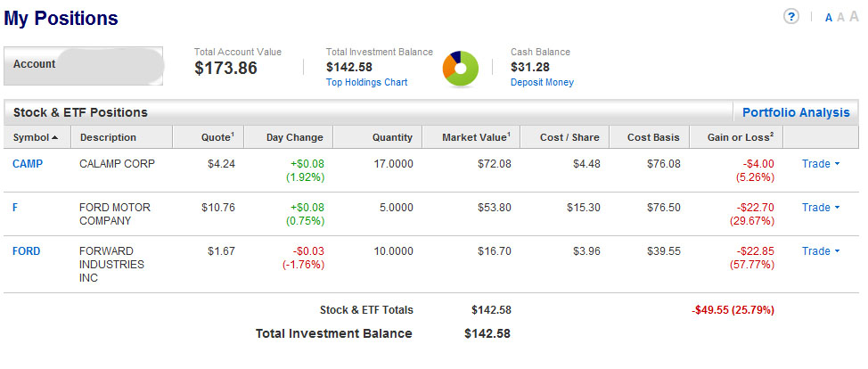
Task: Open Portfolio Analysis link
Action: point(796,112)
